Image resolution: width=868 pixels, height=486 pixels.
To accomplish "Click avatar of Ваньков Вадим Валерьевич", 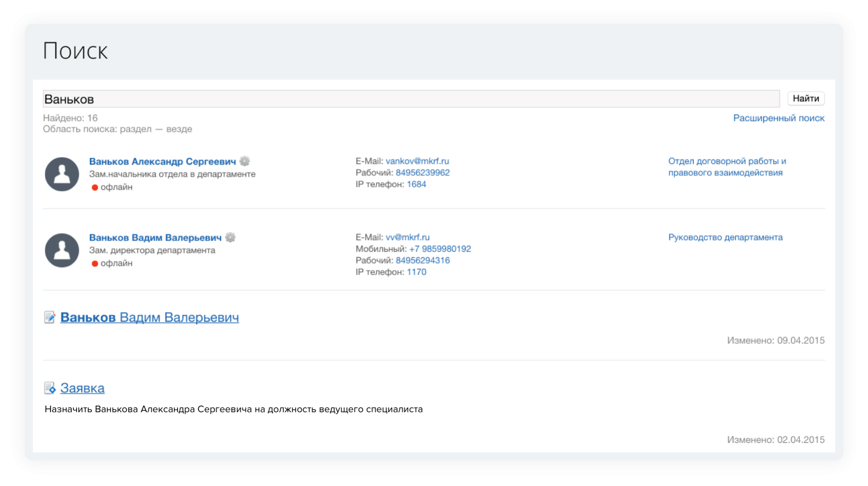I will pos(62,250).
